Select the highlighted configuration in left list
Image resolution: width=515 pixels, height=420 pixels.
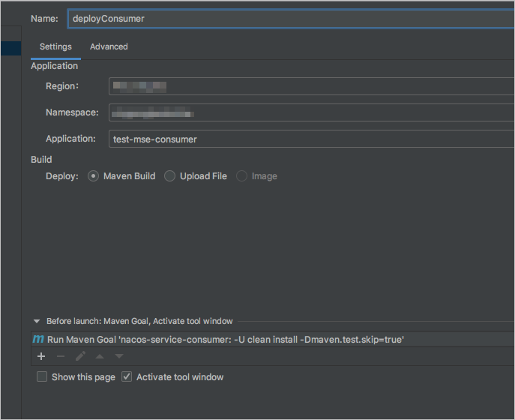click(10, 48)
